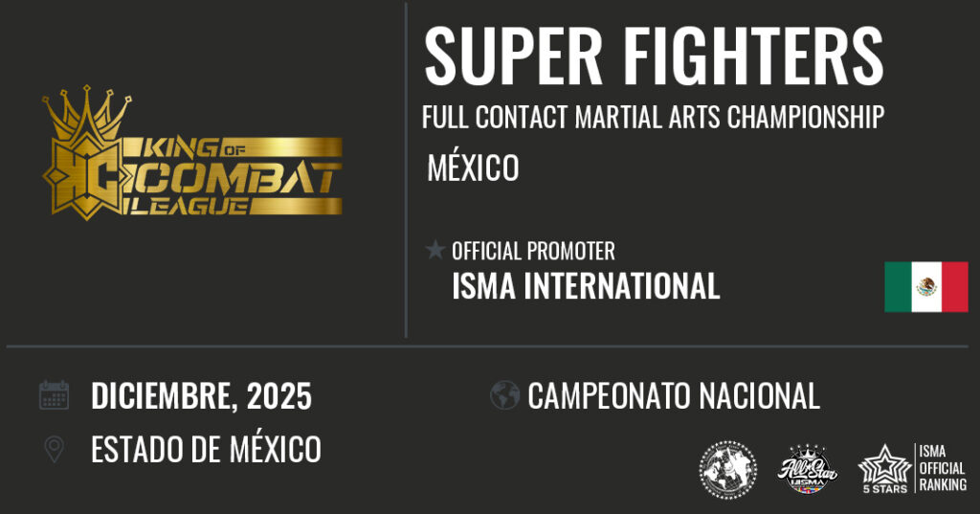This screenshot has height=514, width=980.
Task: Click the ESTADO DE MÉXICO location text
Action: click(206, 449)
